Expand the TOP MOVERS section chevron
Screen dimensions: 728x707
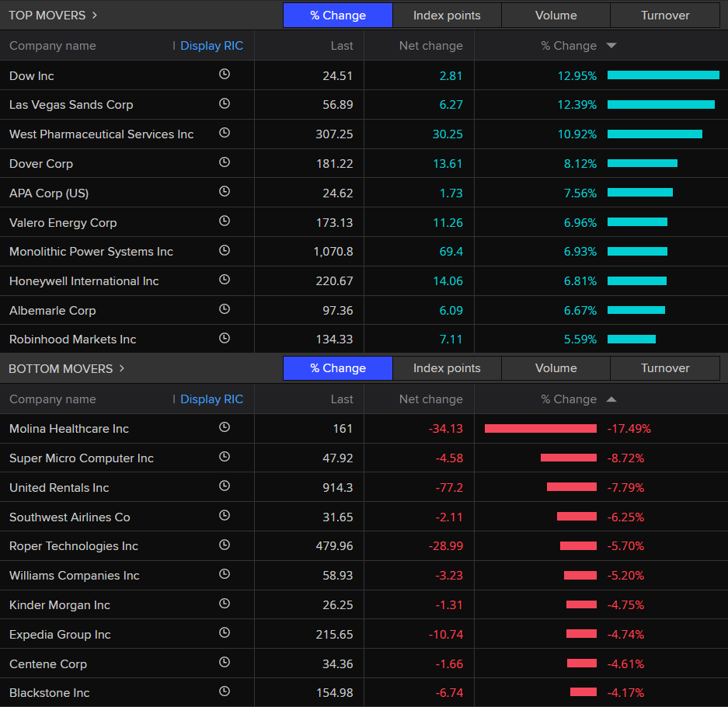[95, 15]
